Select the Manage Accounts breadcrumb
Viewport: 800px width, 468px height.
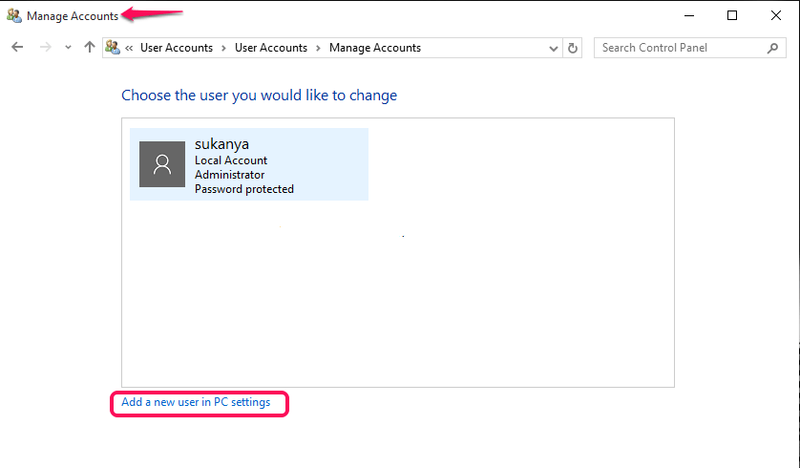pyautogui.click(x=375, y=47)
